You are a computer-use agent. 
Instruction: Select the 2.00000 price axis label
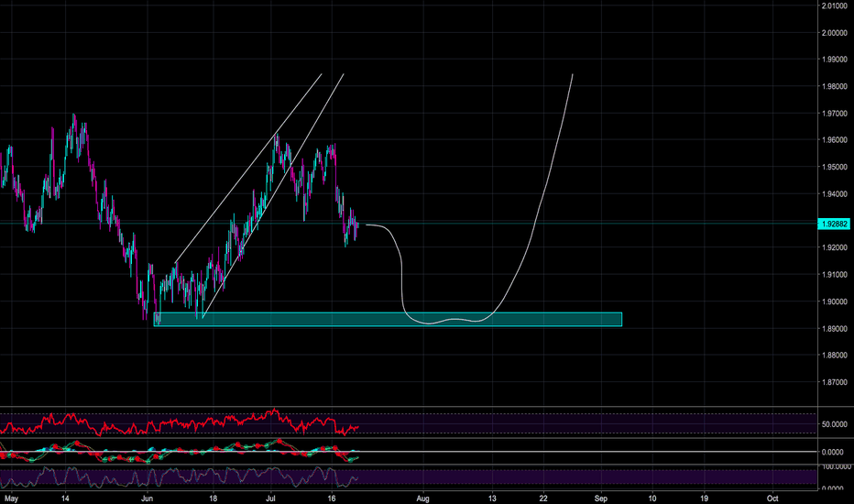834,33
